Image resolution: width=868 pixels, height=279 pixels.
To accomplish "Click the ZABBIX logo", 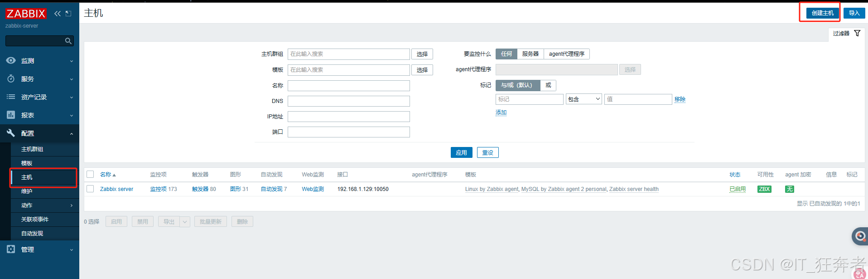I will (26, 14).
